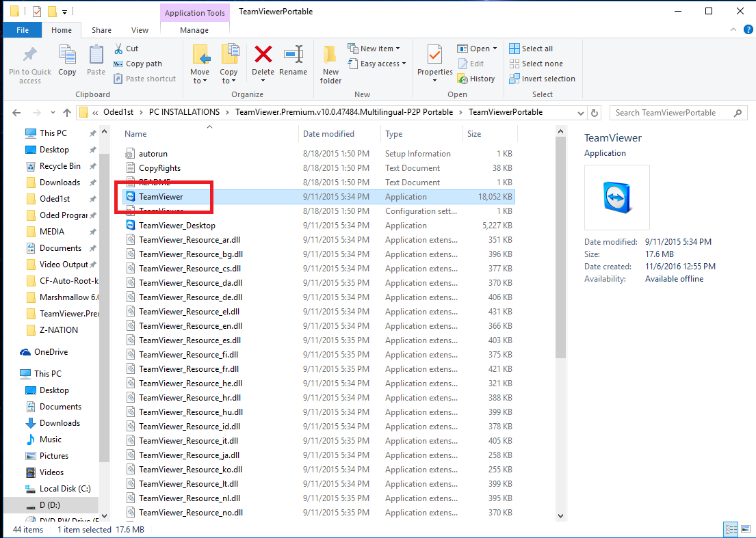The image size is (756, 538).
Task: Open Help question mark icon
Action: click(748, 30)
